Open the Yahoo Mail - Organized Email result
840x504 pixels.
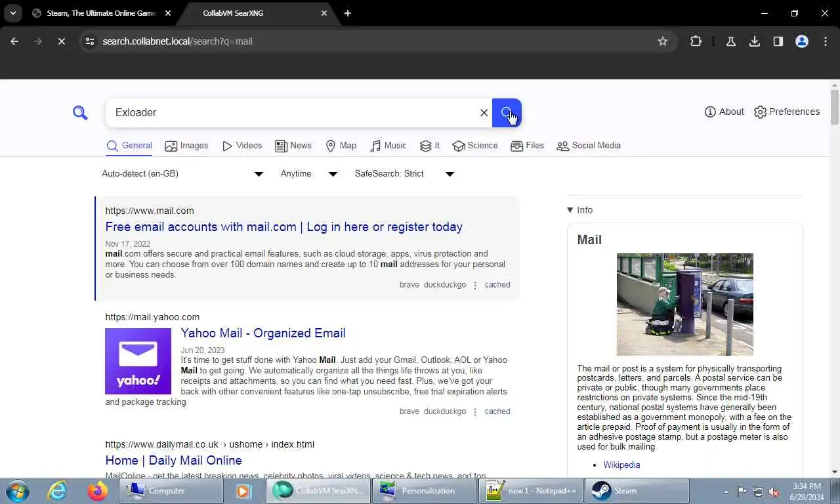pyautogui.click(x=263, y=333)
